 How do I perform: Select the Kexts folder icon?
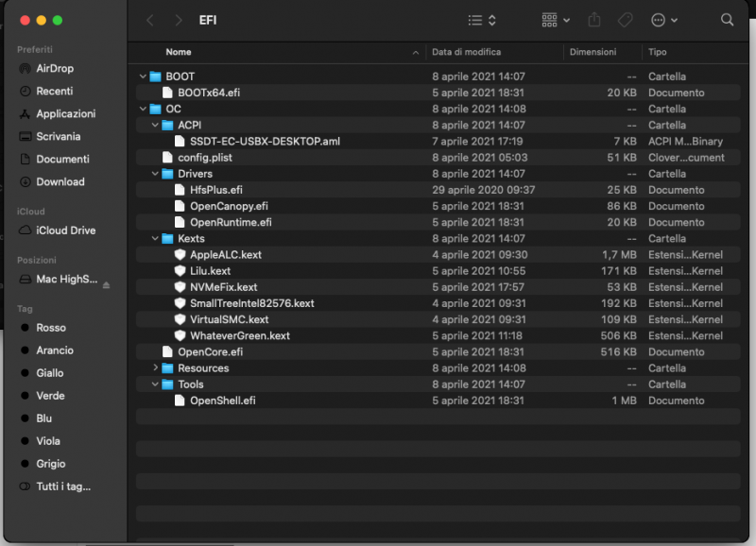pyautogui.click(x=167, y=239)
